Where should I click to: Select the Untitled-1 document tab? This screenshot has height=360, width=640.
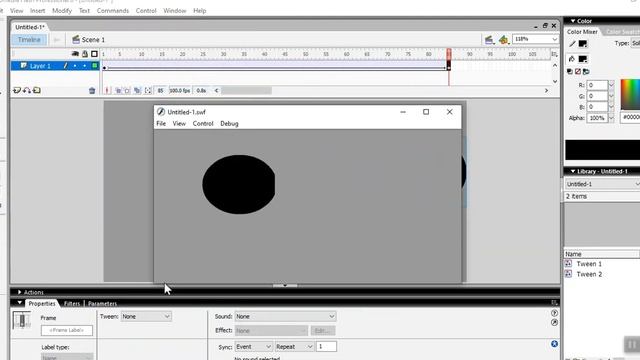(30, 27)
